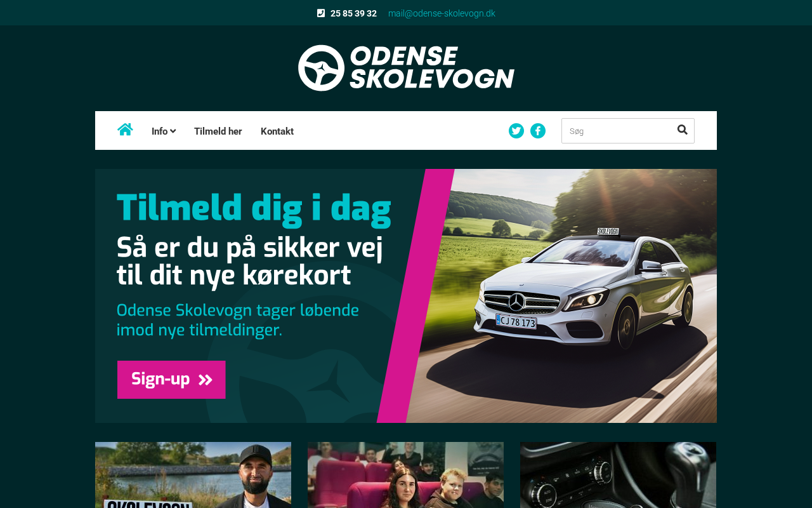
Task: Open the Tilmeld her menu item
Action: (218, 131)
